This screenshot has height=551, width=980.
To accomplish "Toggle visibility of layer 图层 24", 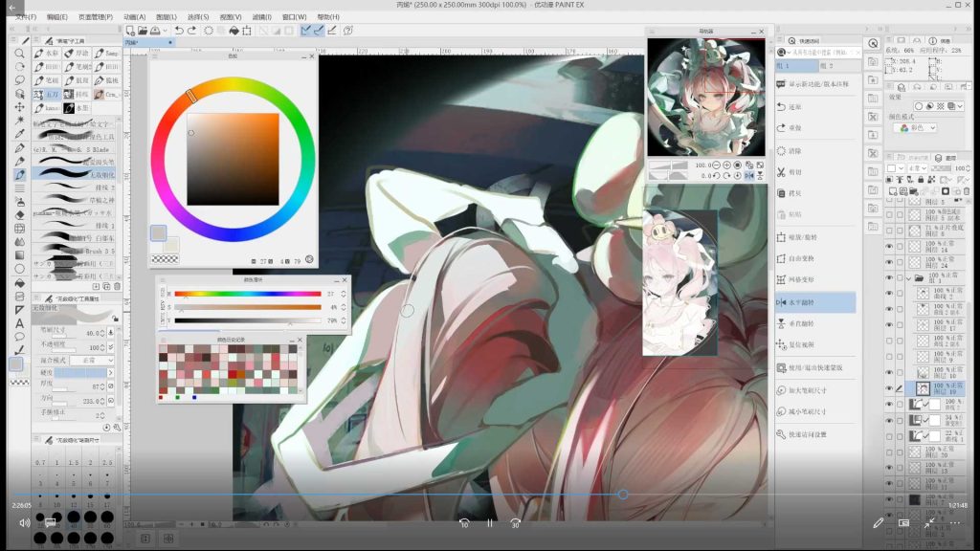I will pos(889,262).
